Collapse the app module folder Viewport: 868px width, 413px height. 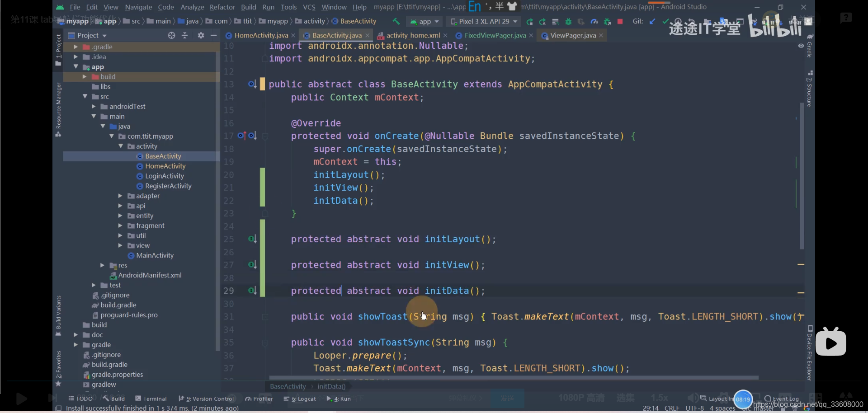pos(75,67)
